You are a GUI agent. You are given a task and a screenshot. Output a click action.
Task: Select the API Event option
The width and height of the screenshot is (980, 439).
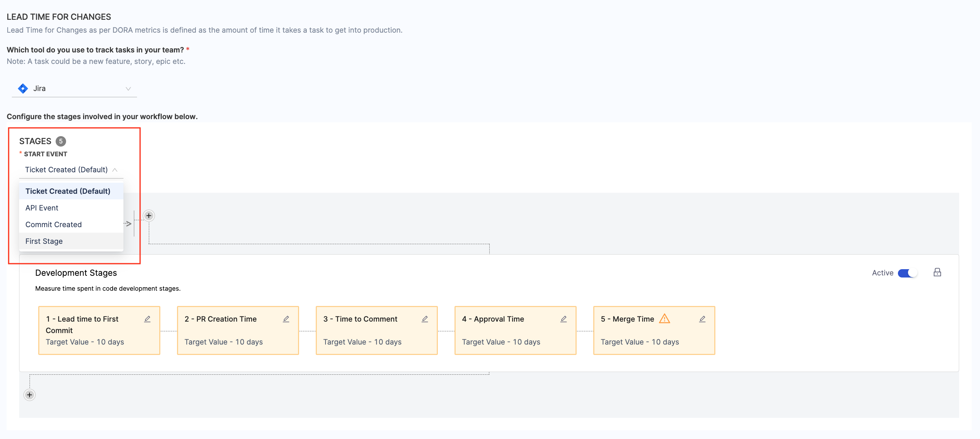42,208
